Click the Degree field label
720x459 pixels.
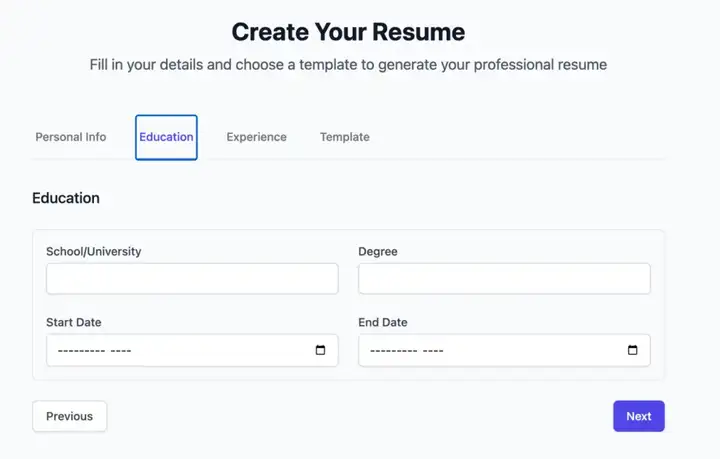click(378, 252)
